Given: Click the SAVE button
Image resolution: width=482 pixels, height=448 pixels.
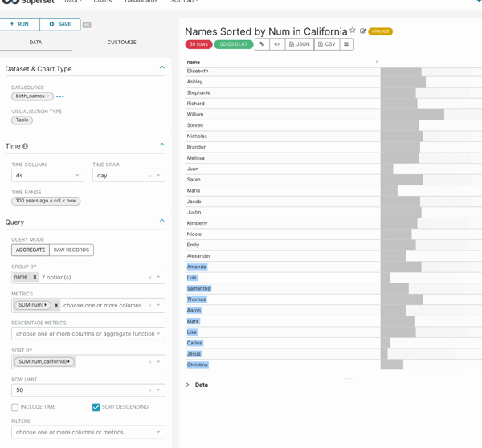Looking at the screenshot, I should pyautogui.click(x=60, y=24).
